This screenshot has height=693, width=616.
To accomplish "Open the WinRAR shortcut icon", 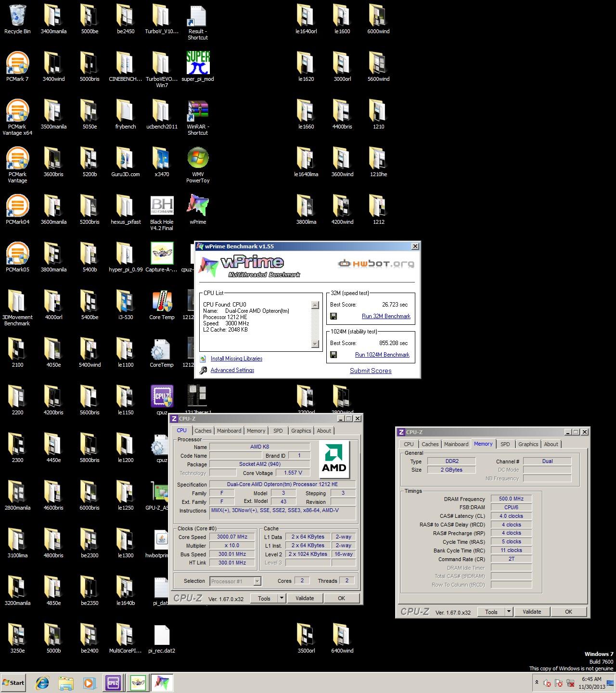I will [198, 118].
